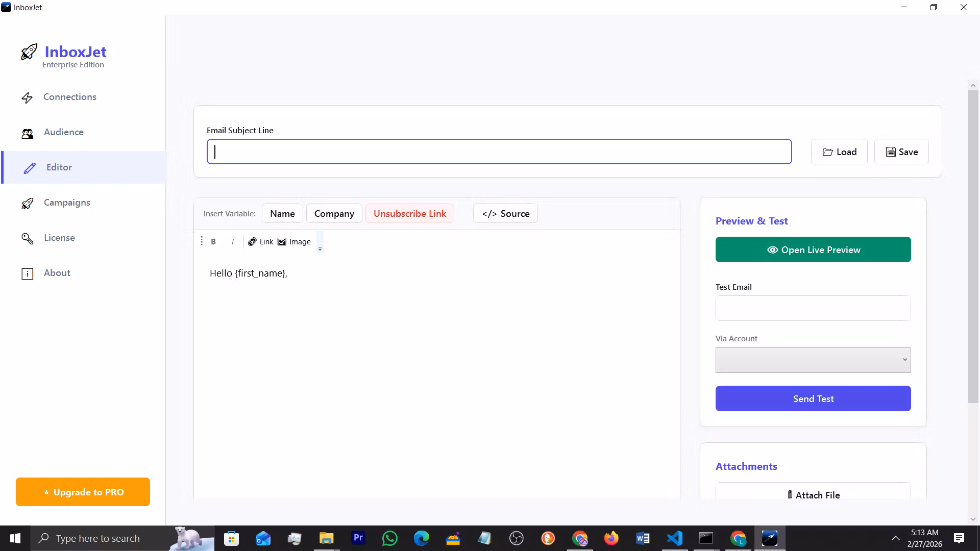Viewport: 980px width, 551px height.
Task: Toggle italic formatting in the editor toolbar
Action: click(x=233, y=242)
